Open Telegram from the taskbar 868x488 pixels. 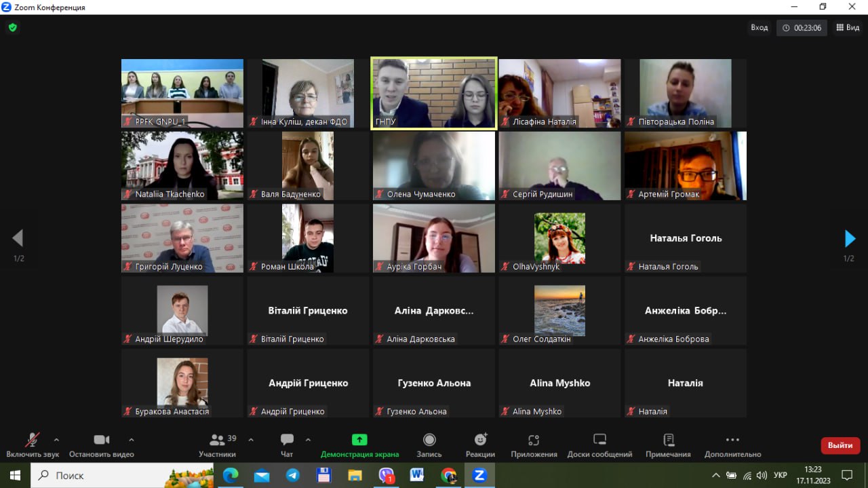[x=293, y=476]
